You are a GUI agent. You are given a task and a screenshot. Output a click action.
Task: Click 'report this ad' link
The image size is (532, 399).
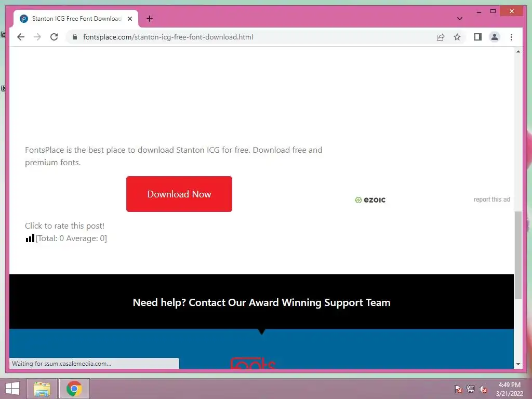[x=491, y=199]
